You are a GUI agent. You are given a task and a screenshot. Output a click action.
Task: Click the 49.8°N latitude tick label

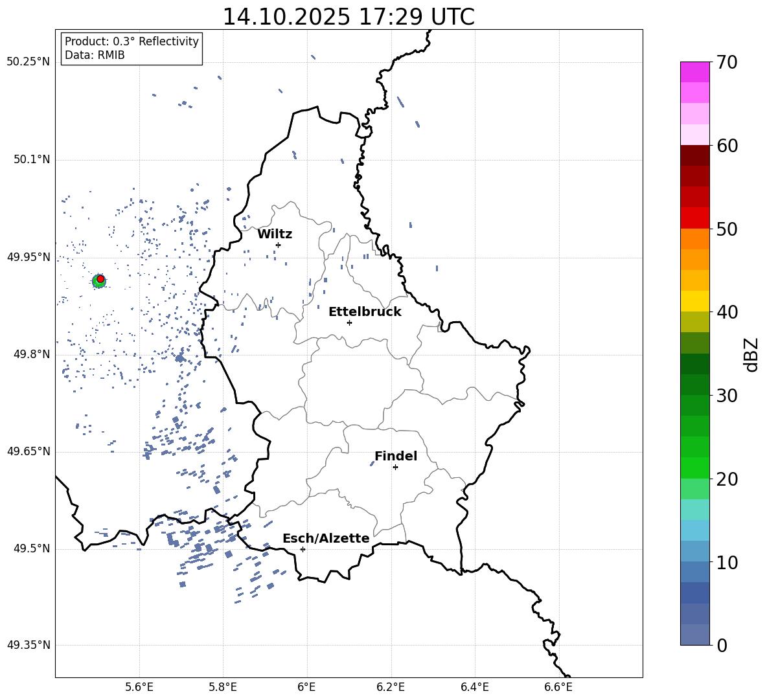pyautogui.click(x=31, y=354)
